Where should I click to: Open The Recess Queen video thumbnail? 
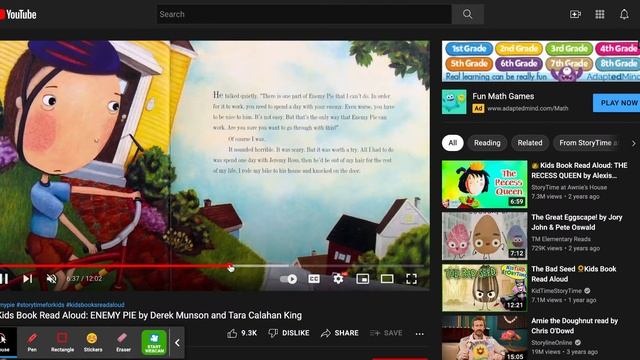(x=484, y=184)
